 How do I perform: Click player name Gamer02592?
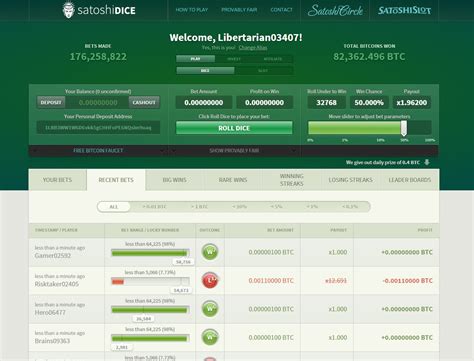(x=53, y=256)
